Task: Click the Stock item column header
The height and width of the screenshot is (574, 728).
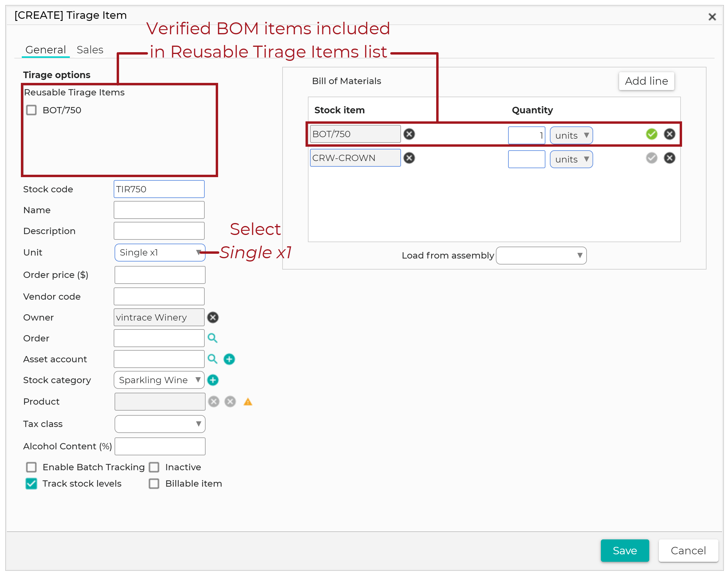Action: tap(339, 110)
